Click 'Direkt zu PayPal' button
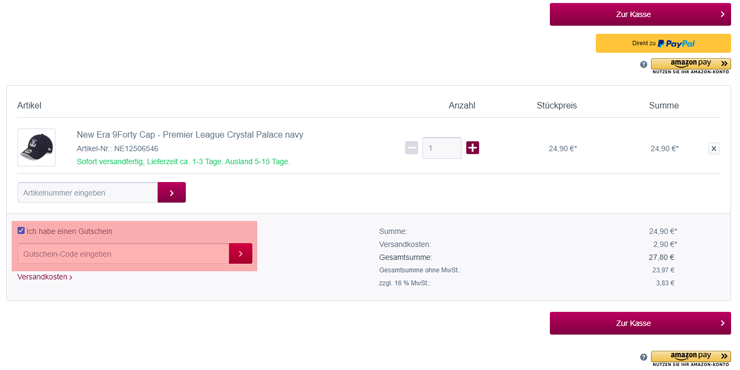740x370 pixels. pos(663,43)
